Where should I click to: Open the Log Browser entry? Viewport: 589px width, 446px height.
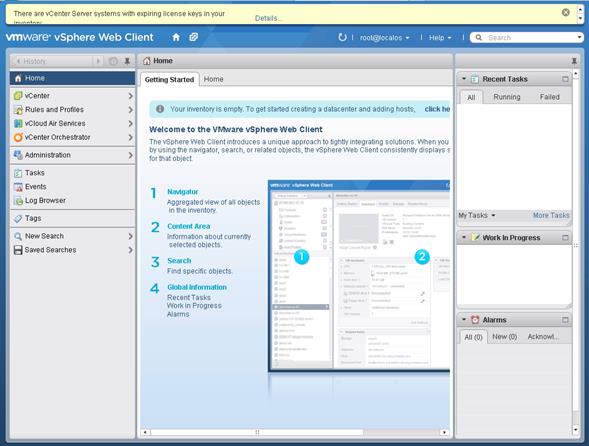click(45, 201)
